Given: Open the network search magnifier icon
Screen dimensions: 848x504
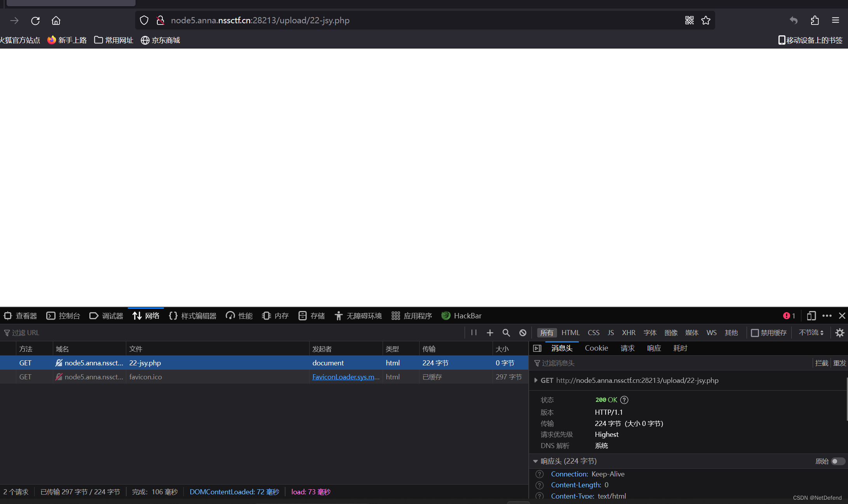Looking at the screenshot, I should 506,333.
